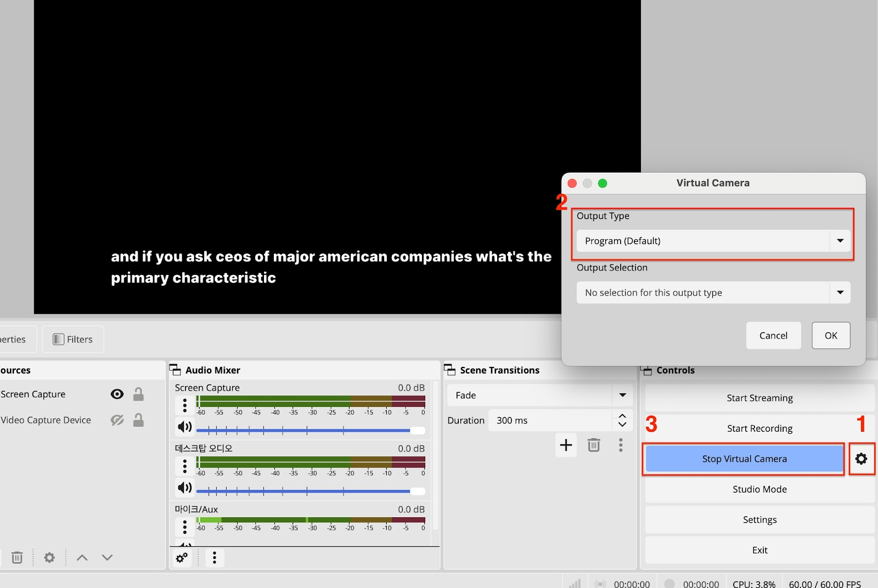This screenshot has height=588, width=878.
Task: Toggle lock on Video Capture Device source
Action: pos(139,420)
